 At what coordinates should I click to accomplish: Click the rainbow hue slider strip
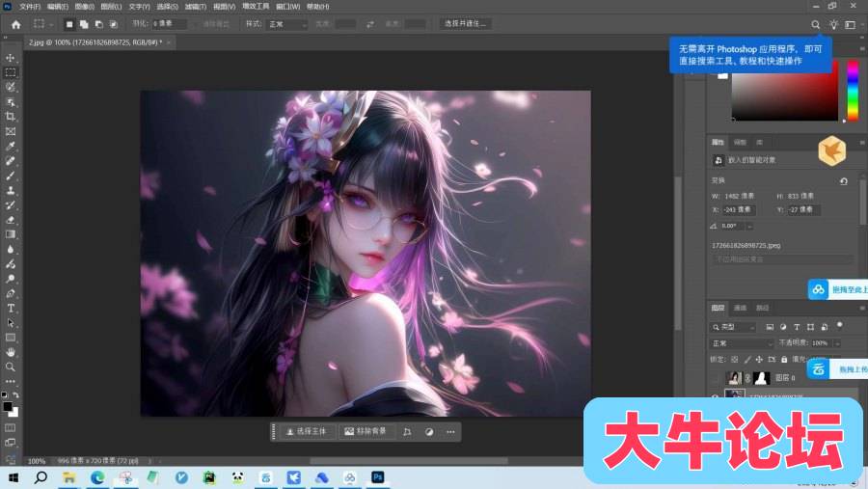tap(854, 92)
